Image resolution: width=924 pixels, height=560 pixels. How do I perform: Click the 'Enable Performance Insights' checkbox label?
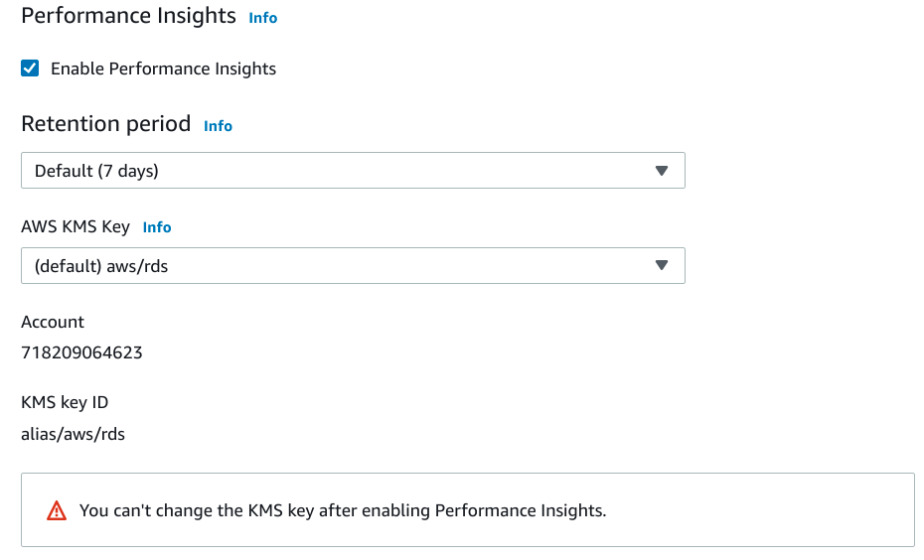(x=163, y=69)
